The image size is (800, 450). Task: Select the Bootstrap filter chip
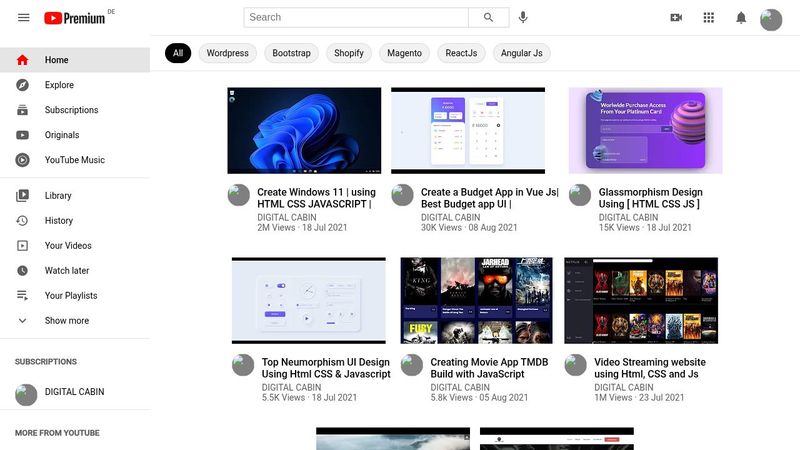coord(291,53)
